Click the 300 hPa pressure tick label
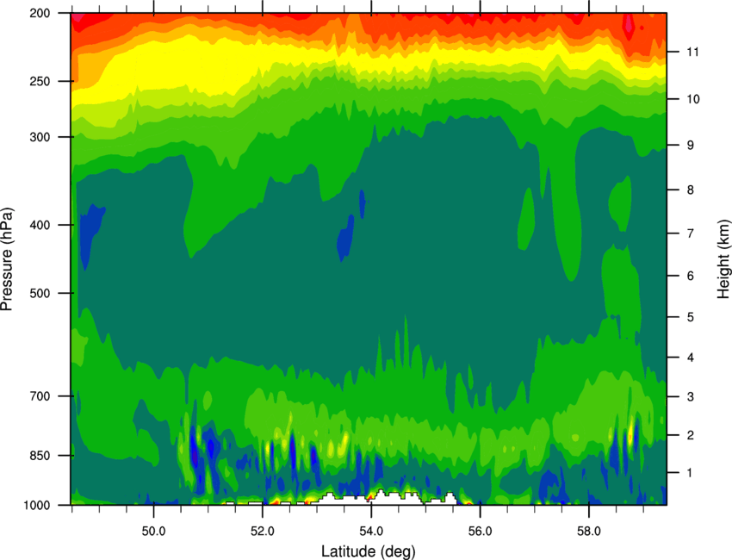This screenshot has width=732, height=560. [40, 137]
